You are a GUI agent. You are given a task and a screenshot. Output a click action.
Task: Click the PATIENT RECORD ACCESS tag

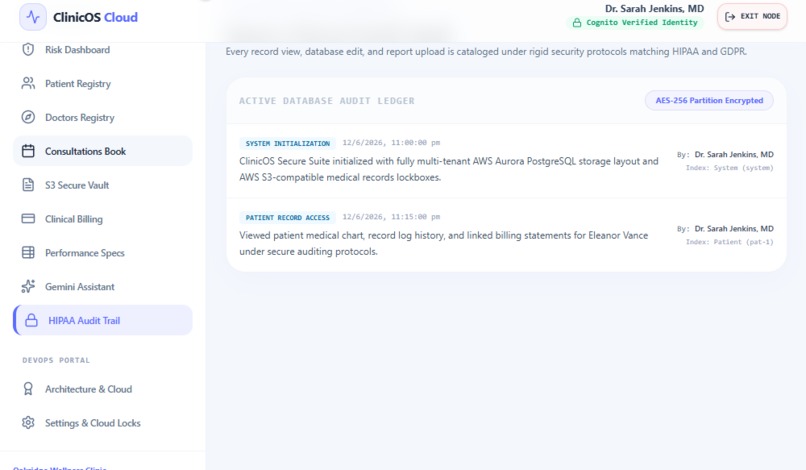[x=287, y=218]
